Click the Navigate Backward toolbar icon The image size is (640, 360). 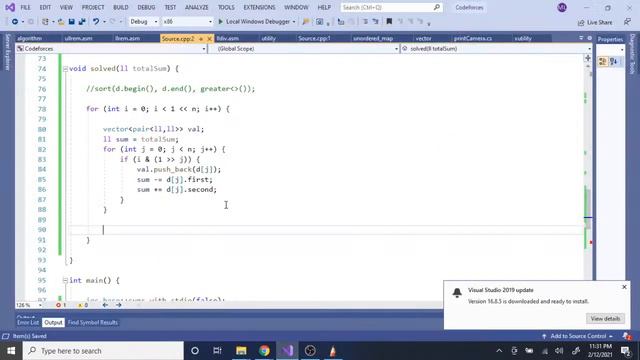(x=15, y=22)
